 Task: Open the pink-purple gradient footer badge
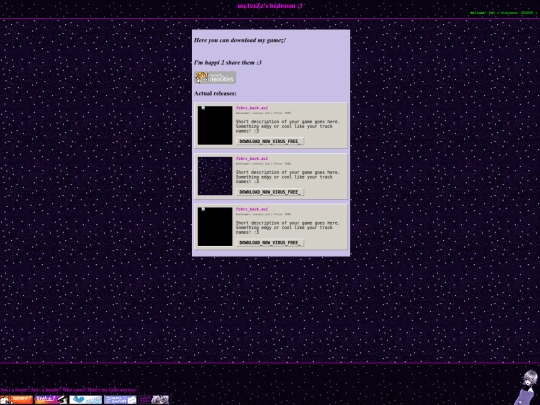click(51, 400)
